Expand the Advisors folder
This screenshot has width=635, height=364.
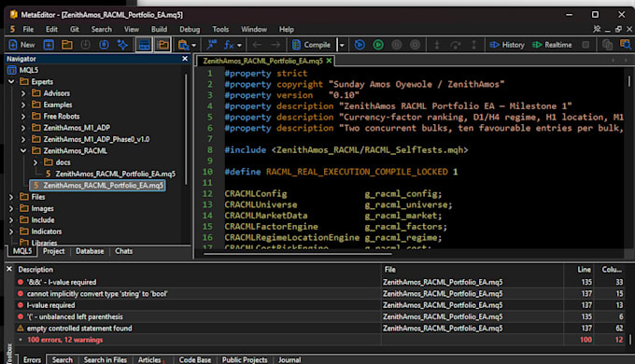23,93
